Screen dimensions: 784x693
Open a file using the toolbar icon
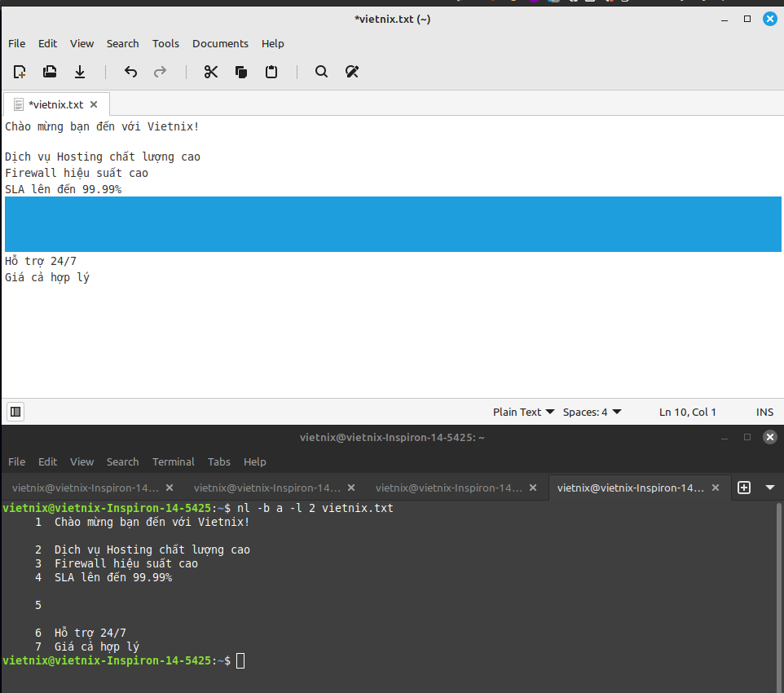click(50, 72)
